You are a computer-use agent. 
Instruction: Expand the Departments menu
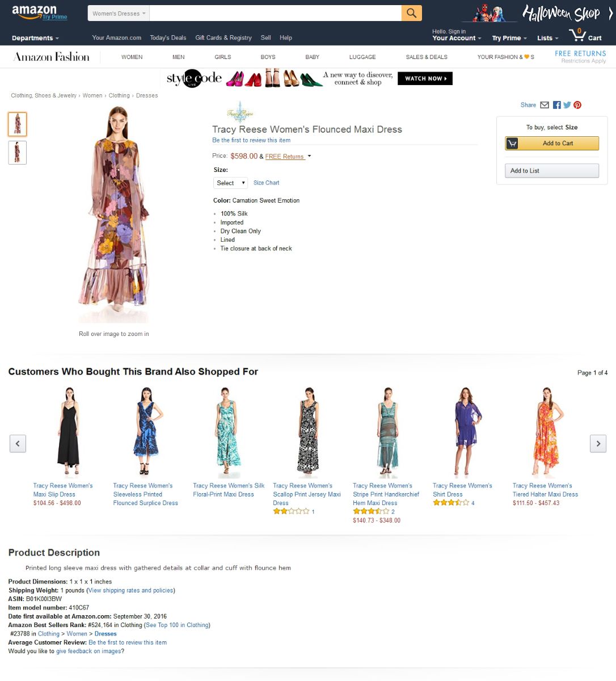pos(35,38)
